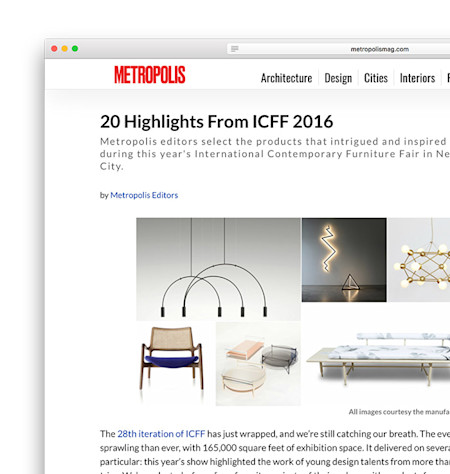Click the METROPOLIS logo

(150, 75)
